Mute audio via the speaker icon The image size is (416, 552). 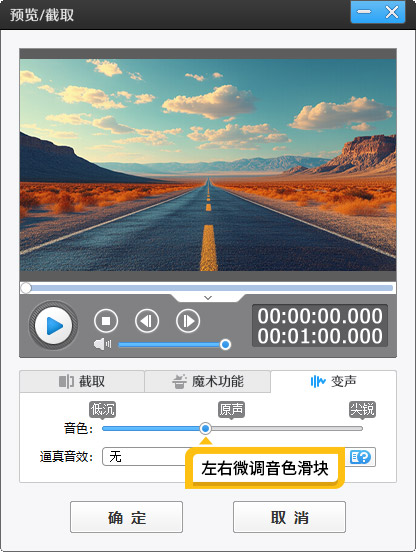pos(102,344)
